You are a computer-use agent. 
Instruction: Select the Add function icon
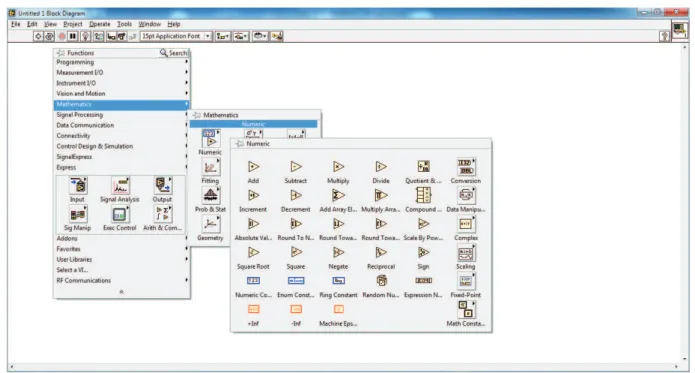tap(254, 167)
